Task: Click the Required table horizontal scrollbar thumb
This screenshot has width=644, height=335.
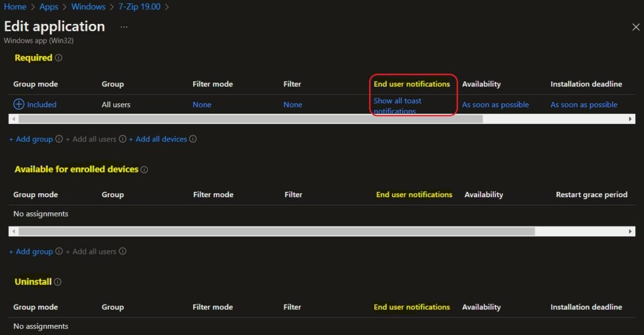Action: coord(250,119)
